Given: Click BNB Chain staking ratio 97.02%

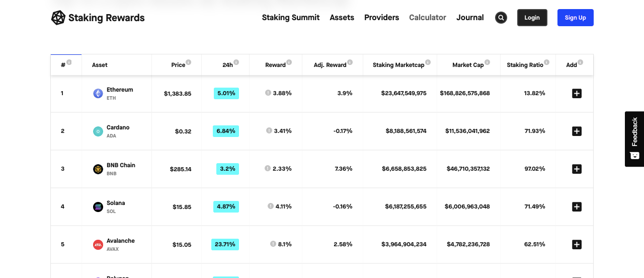Looking at the screenshot, I should coord(535,169).
